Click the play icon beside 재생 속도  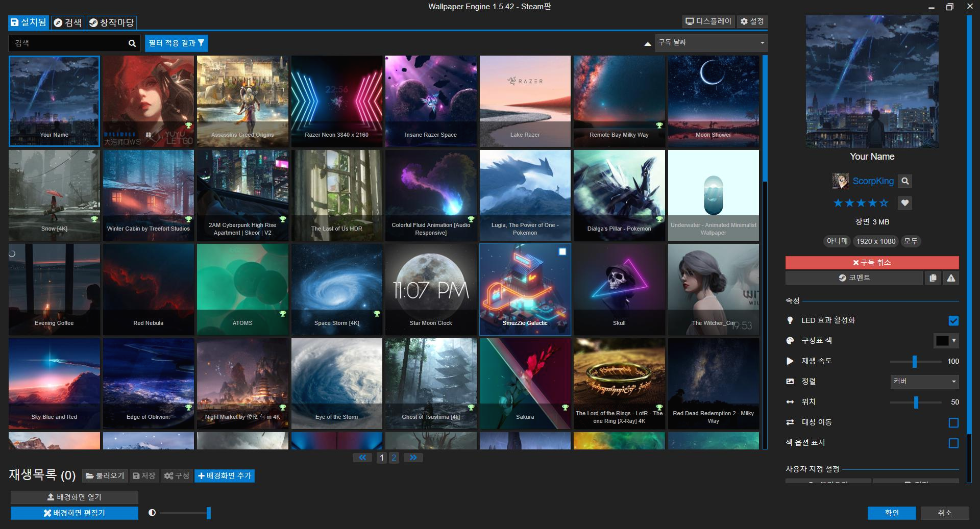point(790,361)
